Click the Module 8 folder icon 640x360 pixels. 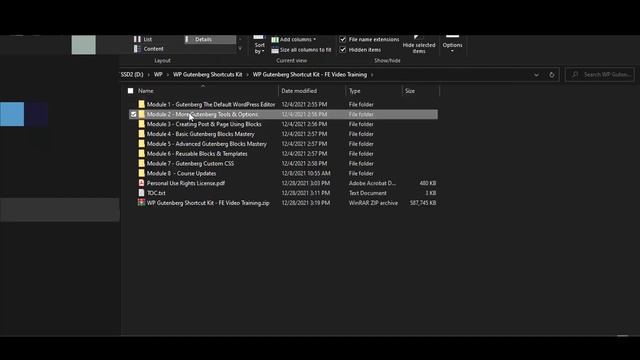pos(141,173)
